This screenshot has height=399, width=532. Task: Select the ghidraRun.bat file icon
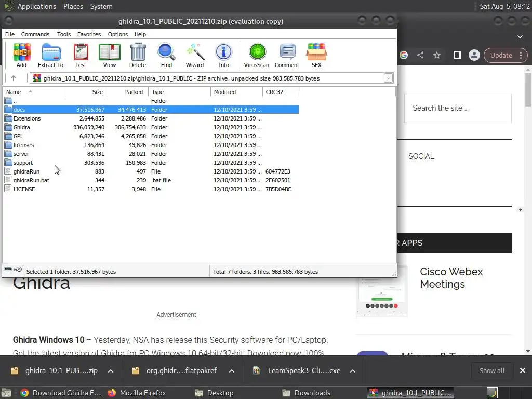coord(8,180)
